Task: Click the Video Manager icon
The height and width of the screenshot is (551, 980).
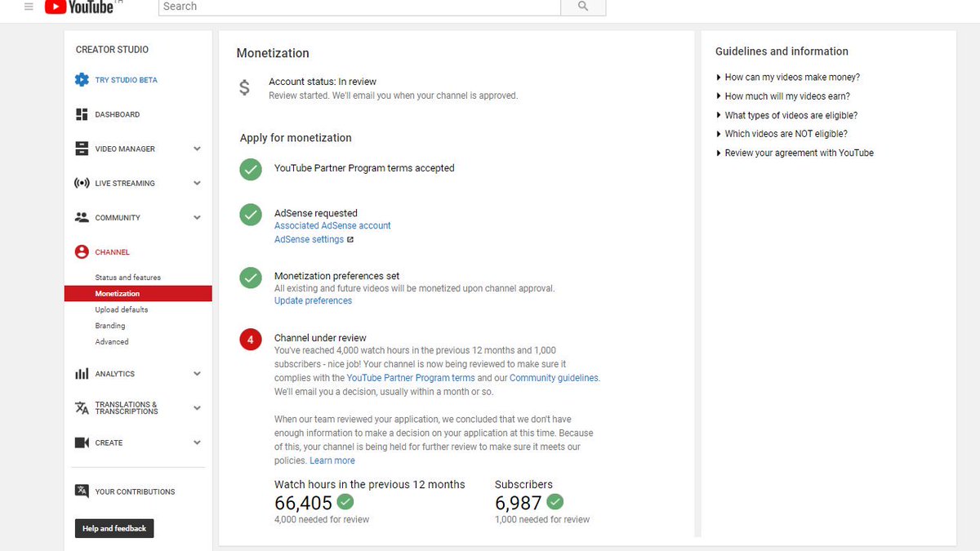Action: [x=82, y=149]
